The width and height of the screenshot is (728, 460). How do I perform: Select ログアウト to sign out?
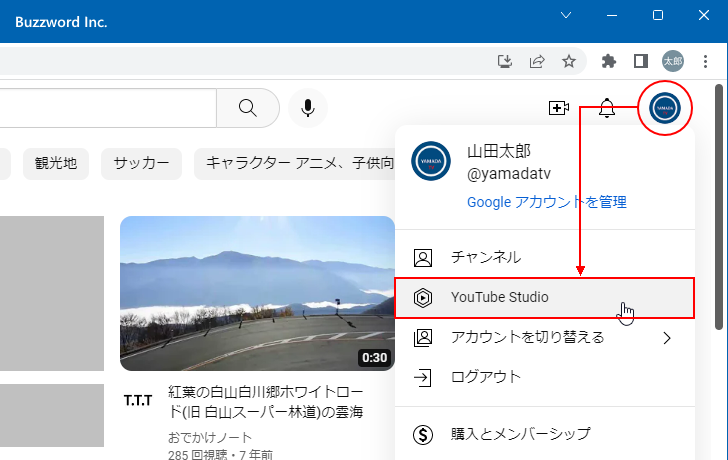pos(545,377)
